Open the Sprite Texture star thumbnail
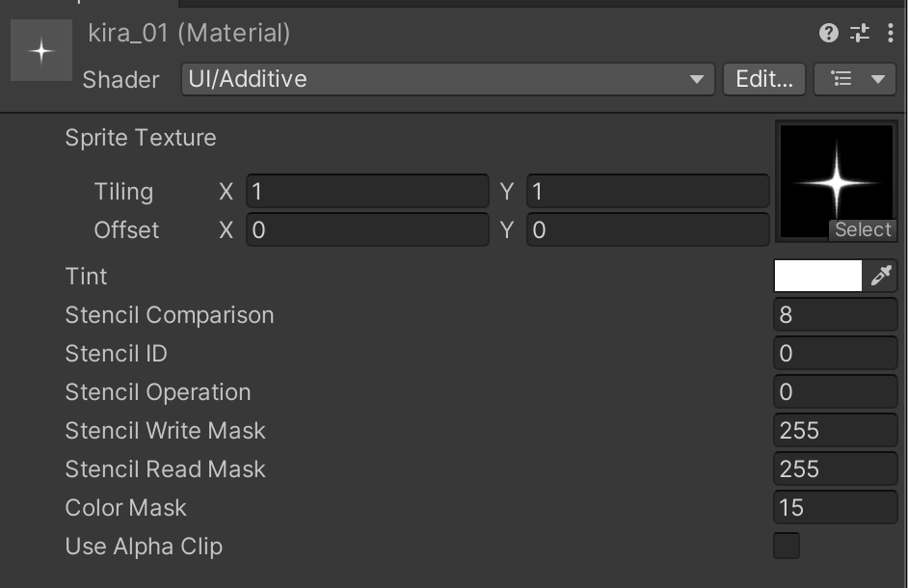 click(x=835, y=174)
